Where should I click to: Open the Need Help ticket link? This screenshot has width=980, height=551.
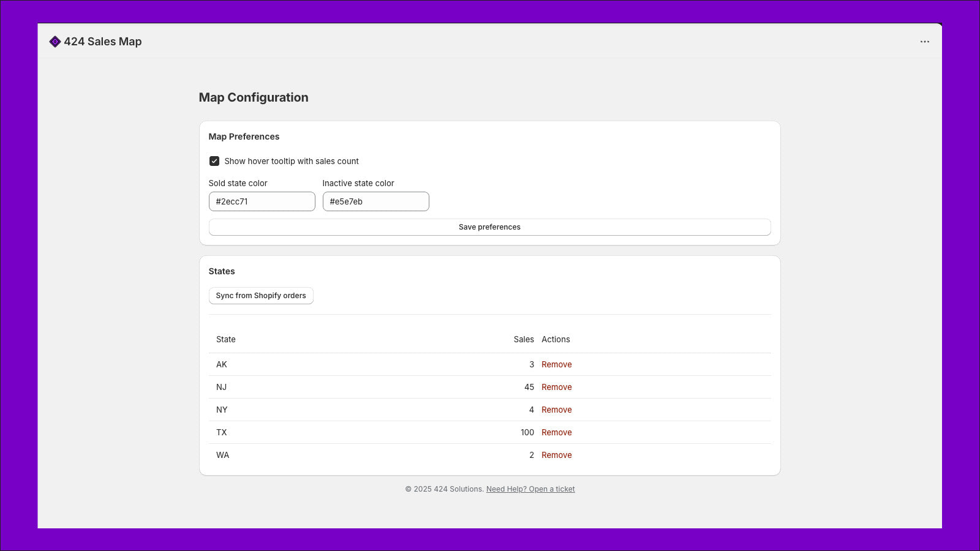pyautogui.click(x=530, y=489)
